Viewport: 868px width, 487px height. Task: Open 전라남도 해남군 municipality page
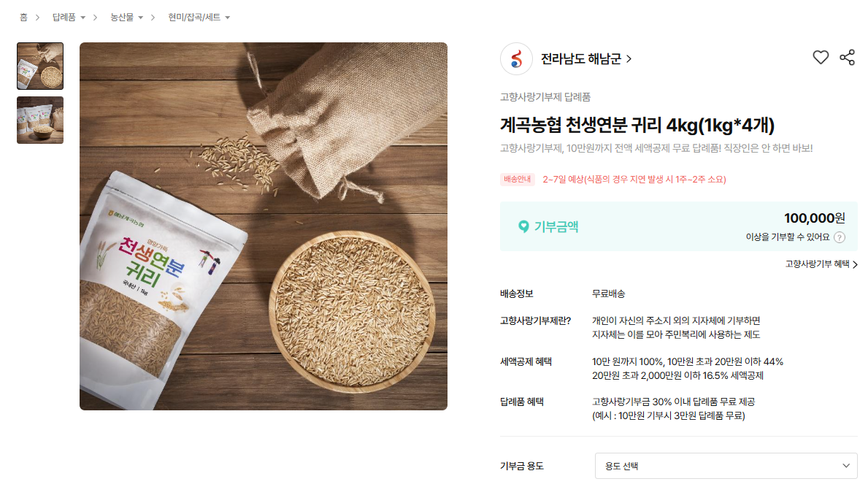580,58
